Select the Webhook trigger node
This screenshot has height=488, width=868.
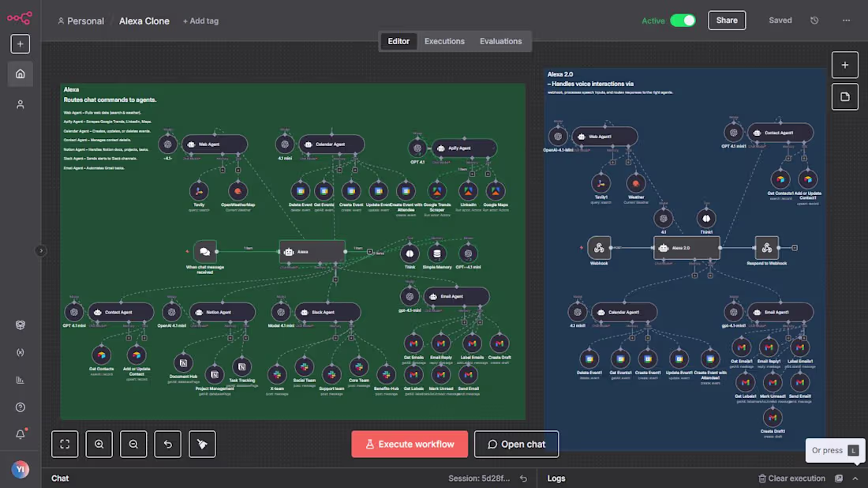point(599,248)
